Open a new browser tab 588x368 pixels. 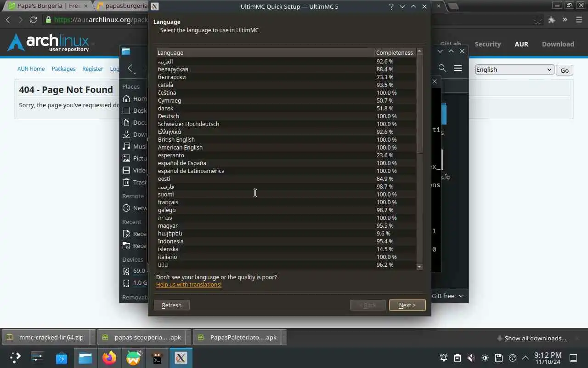453,6
